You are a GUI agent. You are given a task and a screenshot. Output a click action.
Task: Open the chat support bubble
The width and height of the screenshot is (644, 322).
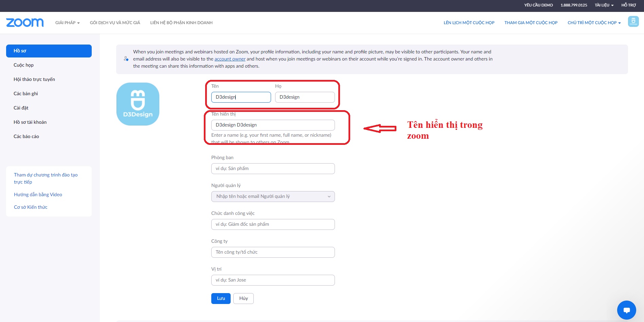pyautogui.click(x=626, y=310)
